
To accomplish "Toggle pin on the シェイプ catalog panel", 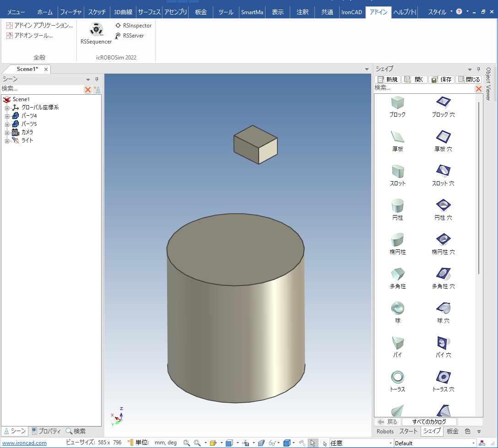I will coord(478,69).
